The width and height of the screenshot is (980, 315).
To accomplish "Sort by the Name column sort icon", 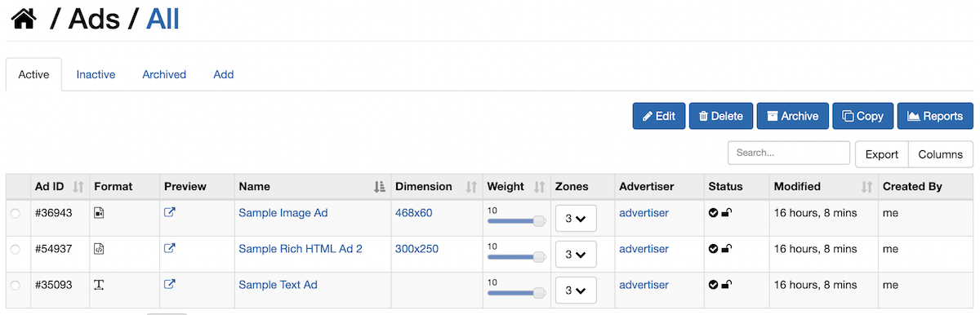I will [379, 187].
